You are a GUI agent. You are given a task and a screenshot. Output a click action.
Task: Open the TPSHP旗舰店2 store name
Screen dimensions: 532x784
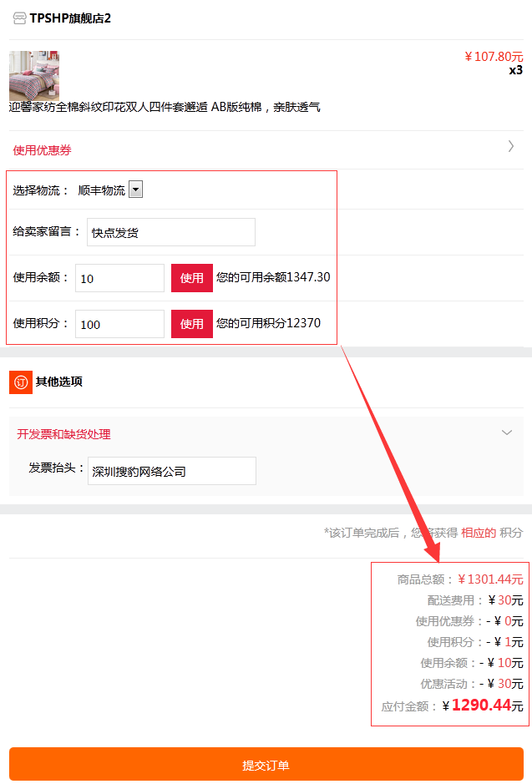[70, 18]
